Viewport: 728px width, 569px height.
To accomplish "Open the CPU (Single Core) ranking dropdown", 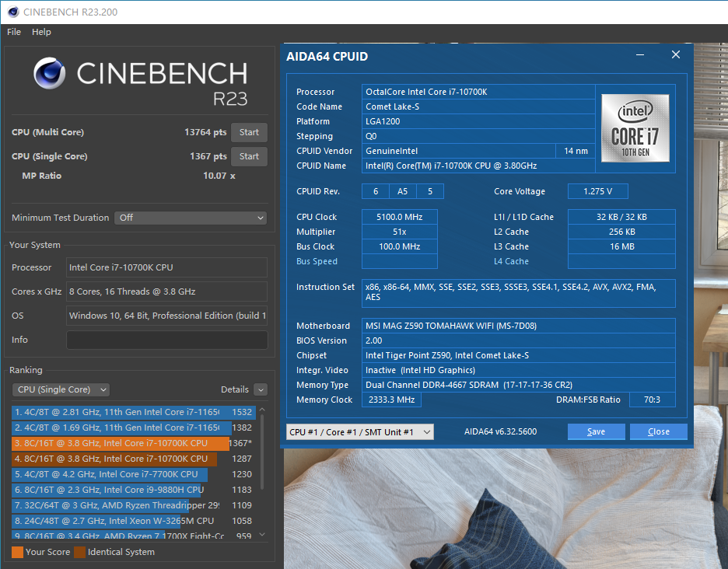I will coord(61,389).
